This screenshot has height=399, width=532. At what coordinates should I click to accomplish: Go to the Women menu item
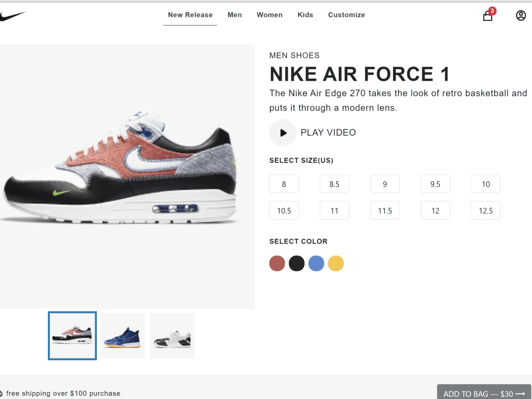[x=270, y=15]
